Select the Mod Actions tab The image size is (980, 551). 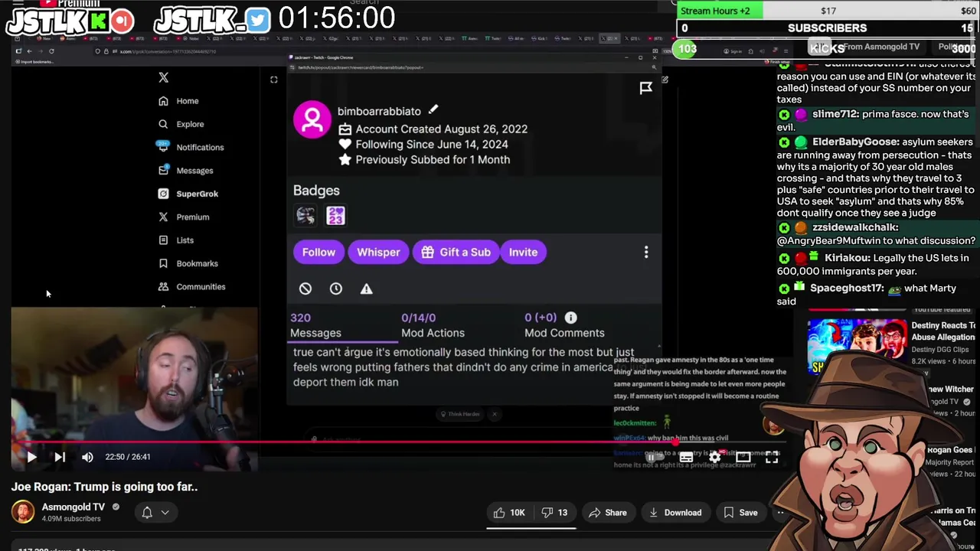(433, 325)
